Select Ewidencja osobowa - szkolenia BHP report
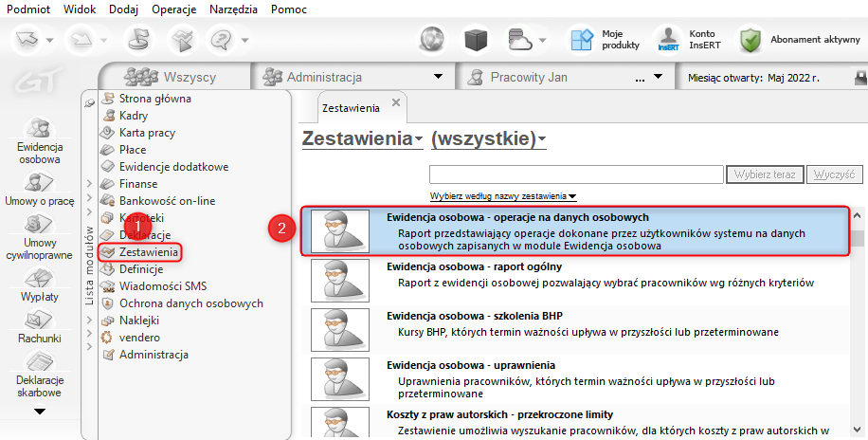This screenshot has height=440, width=868. (574, 330)
